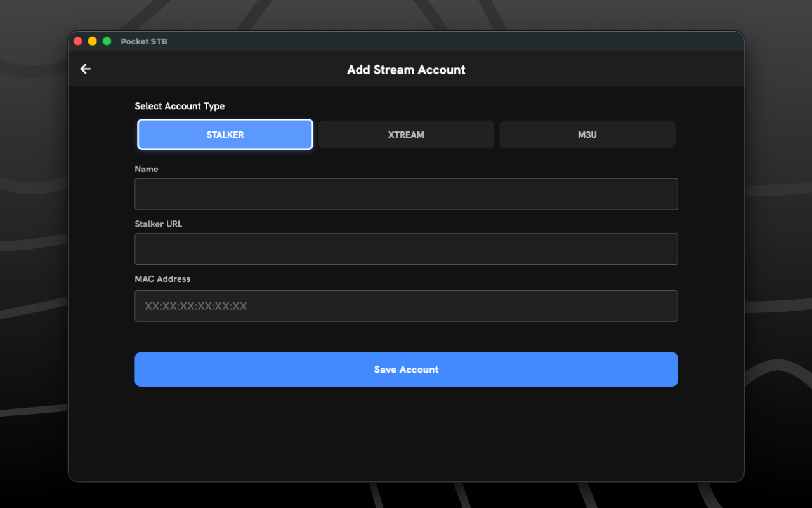Focus the Stalker URL input field
This screenshot has height=508, width=812.
406,249
